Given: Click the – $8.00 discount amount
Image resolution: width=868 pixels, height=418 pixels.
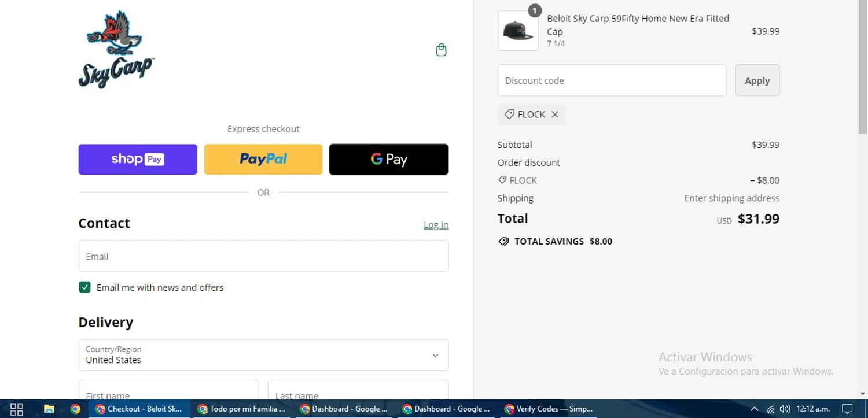Looking at the screenshot, I should pos(764,180).
